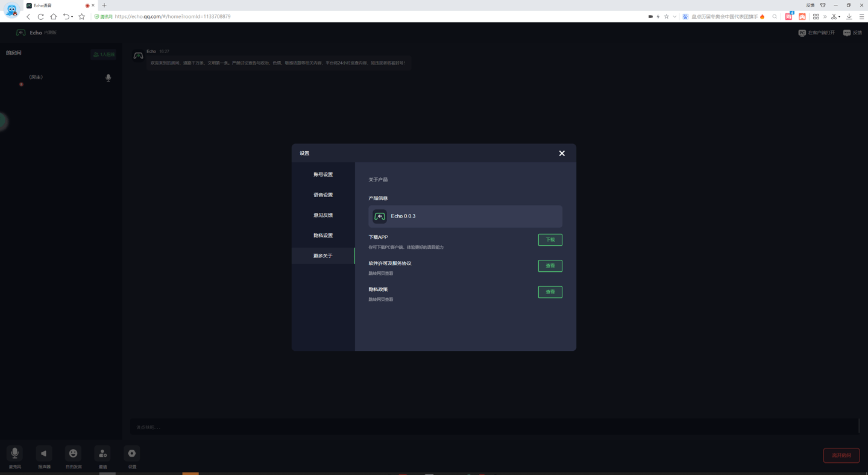Open the scissors tool dropdown arrow

point(840,17)
